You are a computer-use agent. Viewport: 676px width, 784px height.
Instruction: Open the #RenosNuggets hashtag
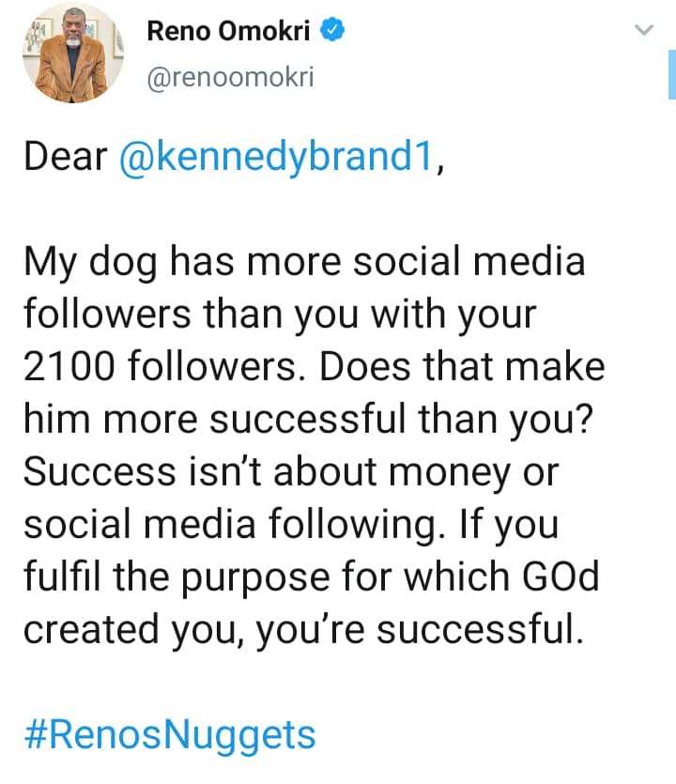point(169,733)
